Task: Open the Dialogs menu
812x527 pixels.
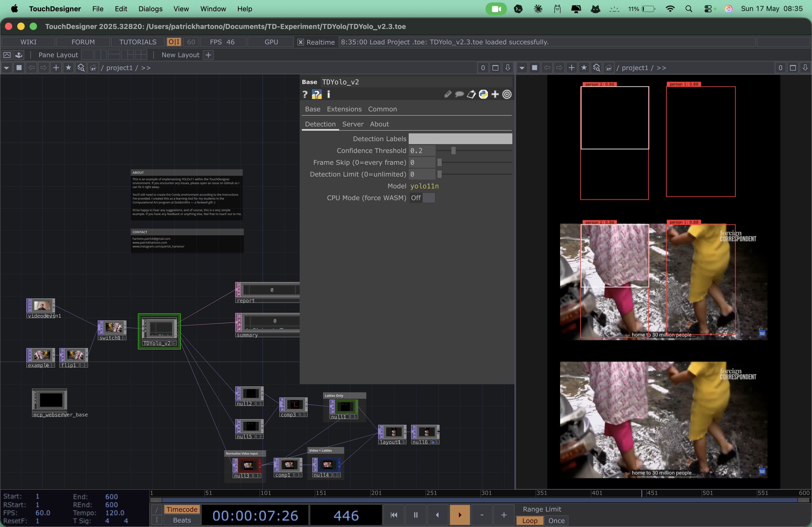Action: (x=150, y=9)
